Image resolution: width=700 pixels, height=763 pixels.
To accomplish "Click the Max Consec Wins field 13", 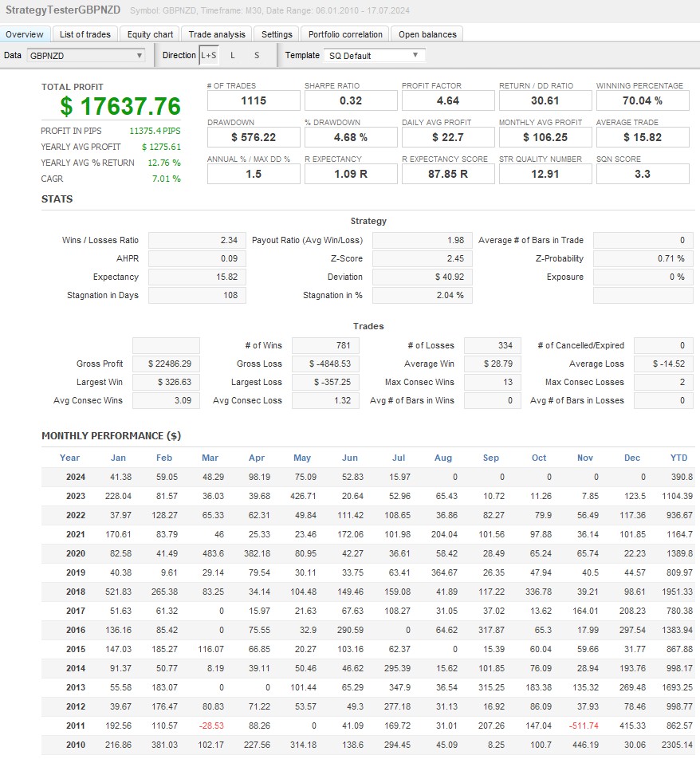I will coord(492,383).
